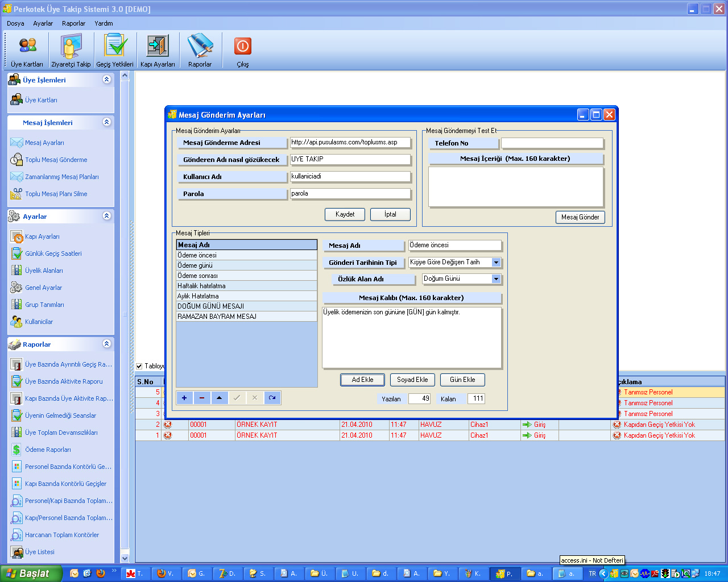The width and height of the screenshot is (728, 582).
Task: Open the Dosya menu
Action: pyautogui.click(x=15, y=23)
